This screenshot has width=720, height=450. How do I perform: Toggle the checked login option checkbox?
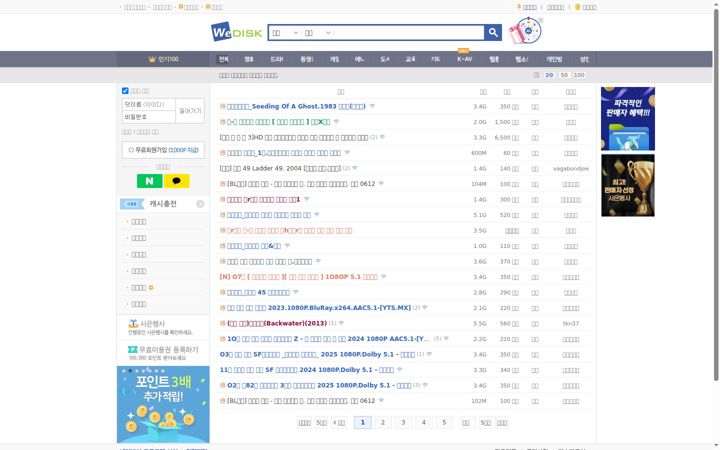pos(125,91)
